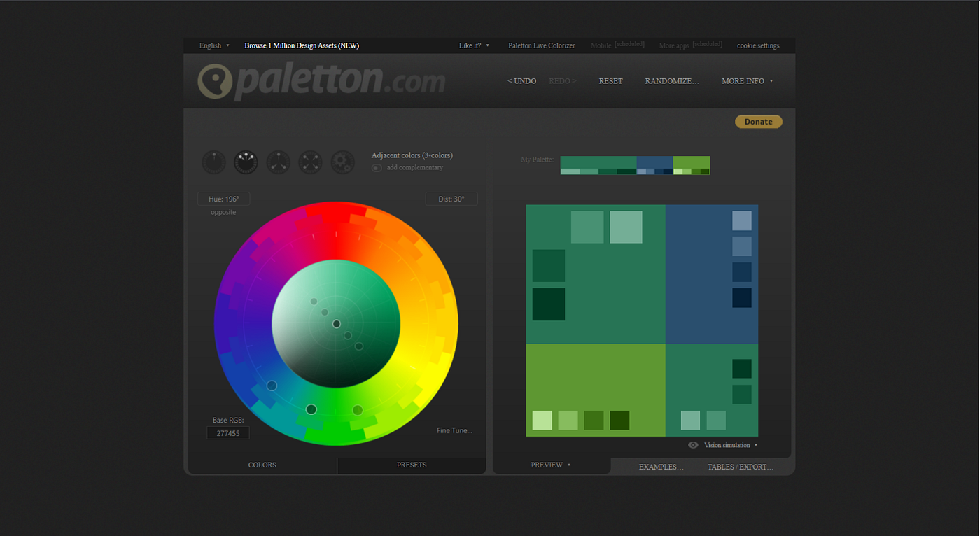
Task: Select the Free style gear scheme icon
Action: tap(342, 162)
